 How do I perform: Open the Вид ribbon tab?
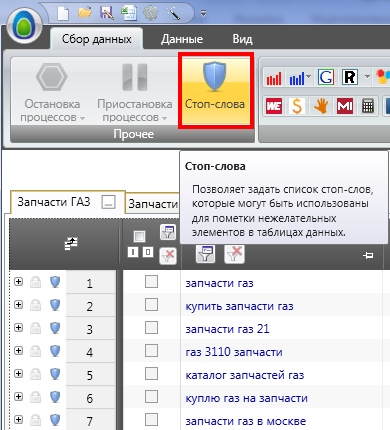coord(242,39)
